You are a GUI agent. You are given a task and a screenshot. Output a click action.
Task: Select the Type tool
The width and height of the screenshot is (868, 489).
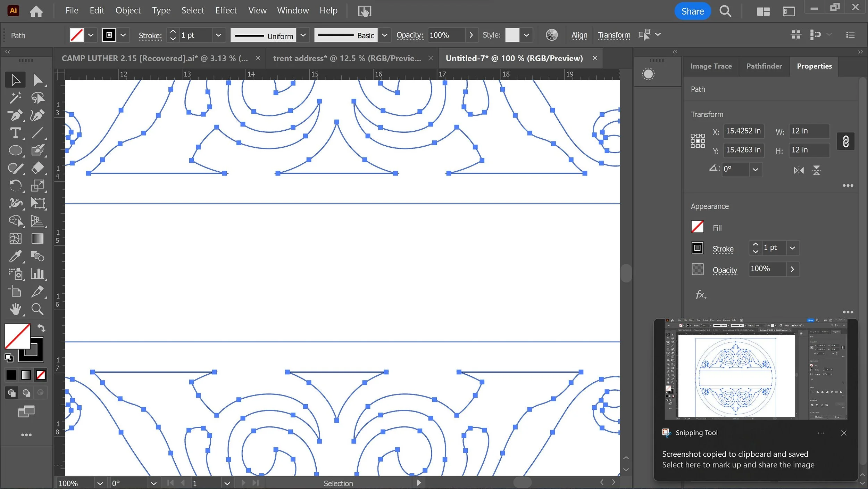pos(15,133)
